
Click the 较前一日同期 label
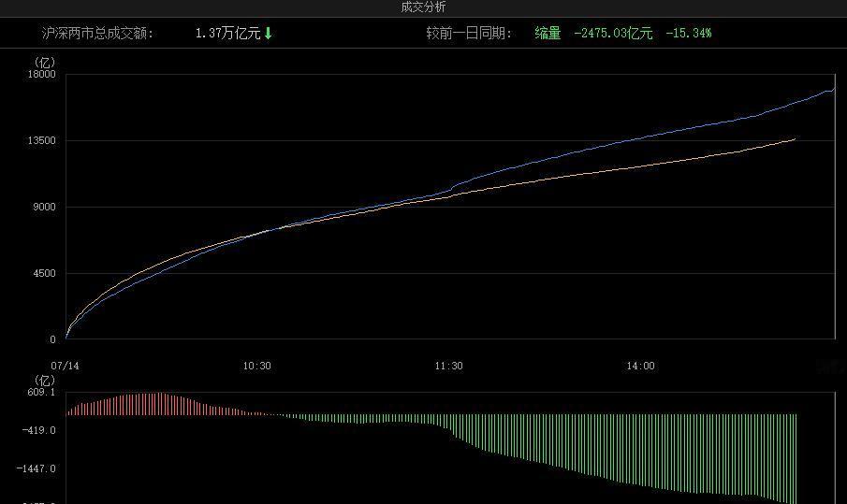point(469,34)
